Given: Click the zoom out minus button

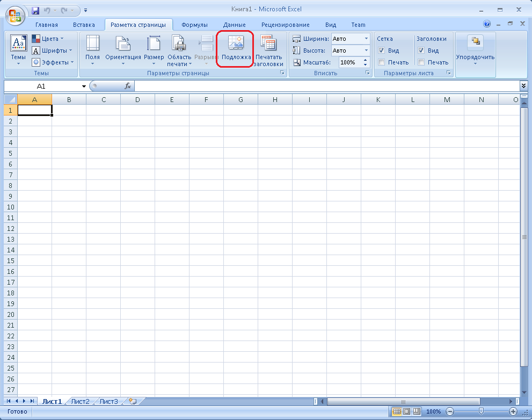Looking at the screenshot, I should pos(450,411).
